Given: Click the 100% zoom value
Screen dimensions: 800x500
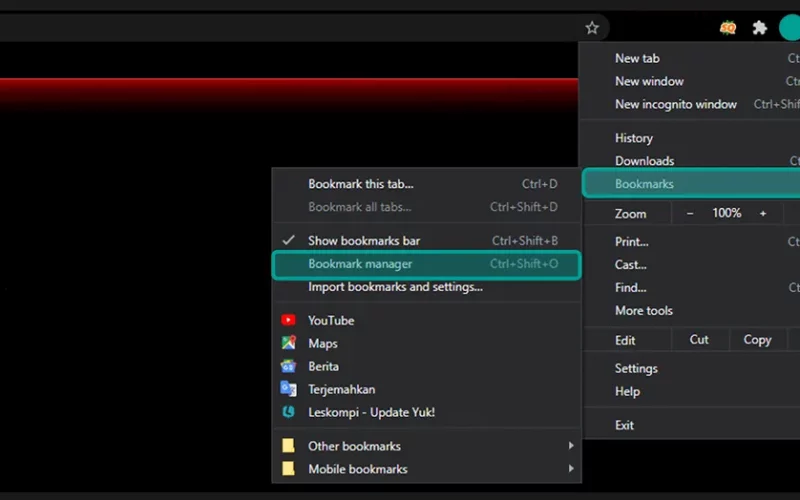Looking at the screenshot, I should pos(727,213).
